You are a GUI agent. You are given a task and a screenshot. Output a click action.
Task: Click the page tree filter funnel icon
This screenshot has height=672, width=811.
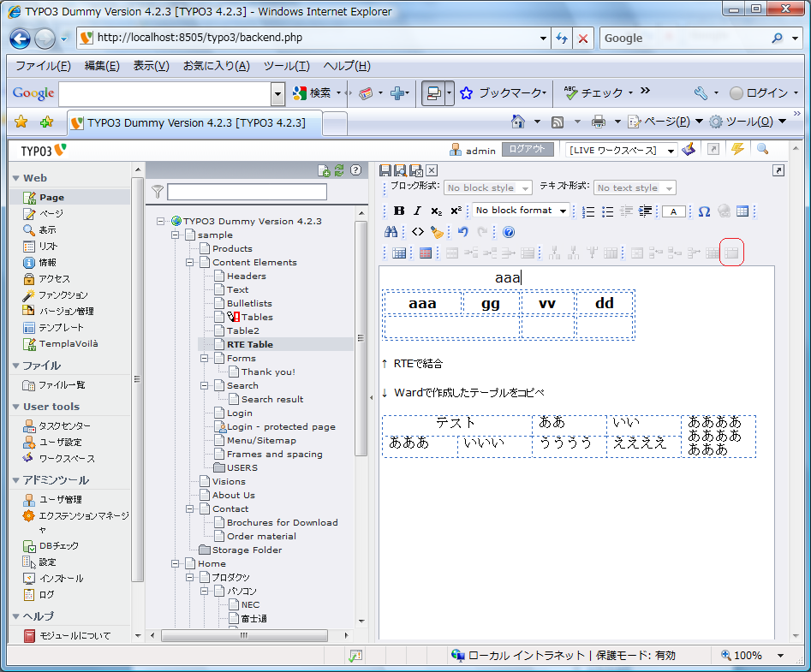pos(158,192)
